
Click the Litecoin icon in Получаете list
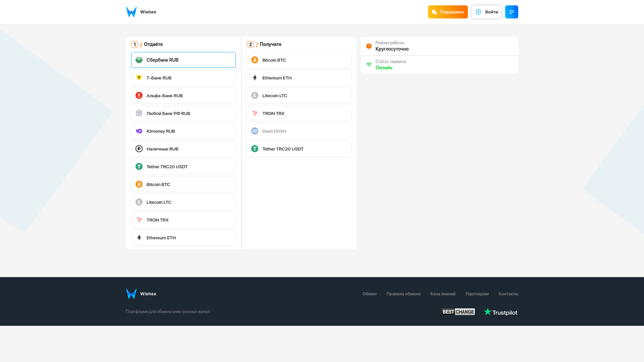[255, 96]
